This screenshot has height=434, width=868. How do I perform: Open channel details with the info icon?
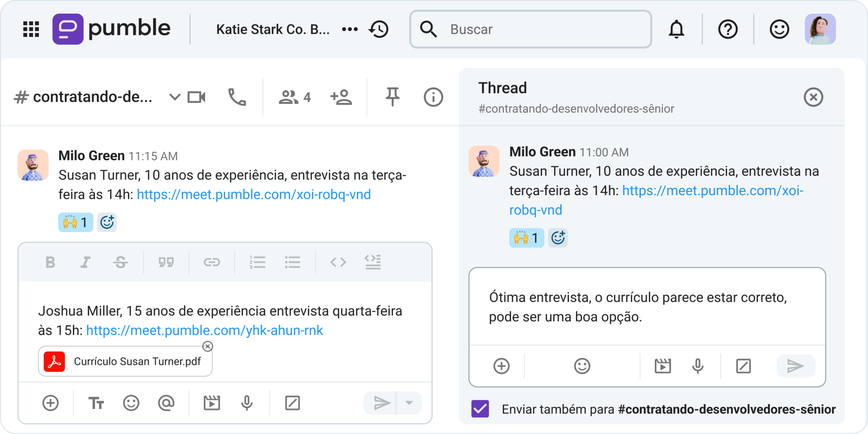pyautogui.click(x=433, y=97)
